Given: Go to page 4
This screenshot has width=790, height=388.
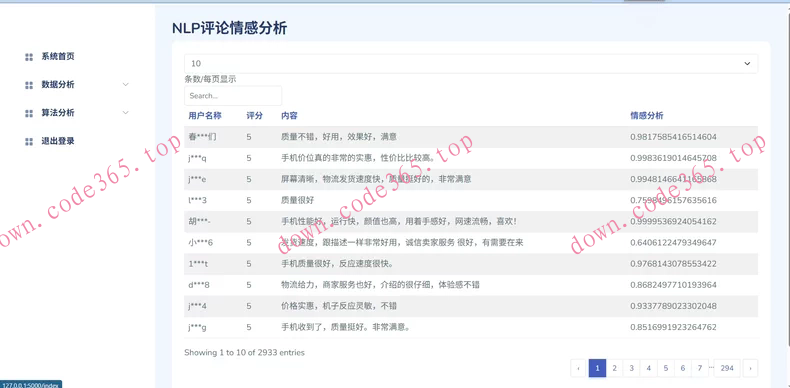Looking at the screenshot, I should click(x=648, y=368).
